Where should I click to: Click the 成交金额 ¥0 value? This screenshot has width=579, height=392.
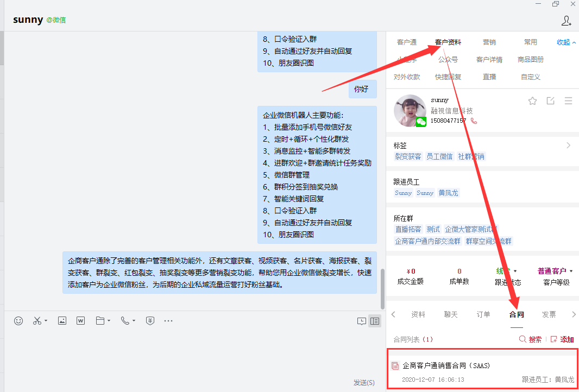411,271
